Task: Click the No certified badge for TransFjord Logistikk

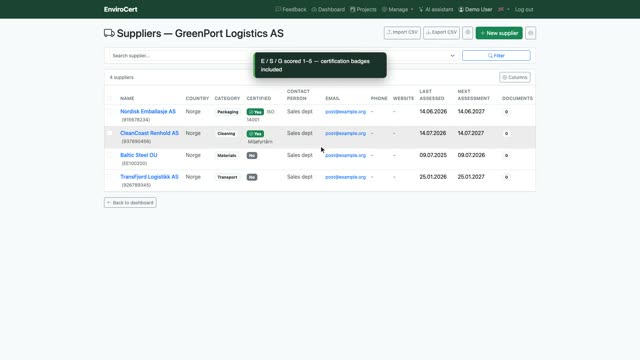Action: coord(252,177)
